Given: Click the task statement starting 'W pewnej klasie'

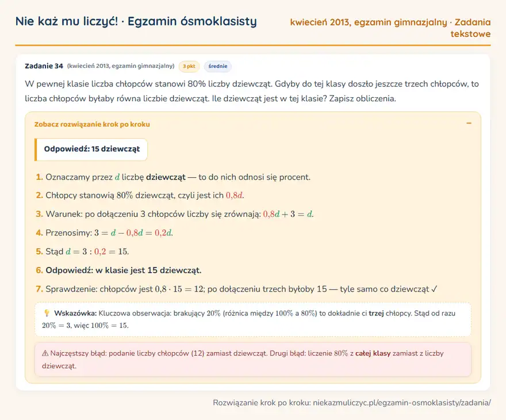Looking at the screenshot, I should coord(252,91).
